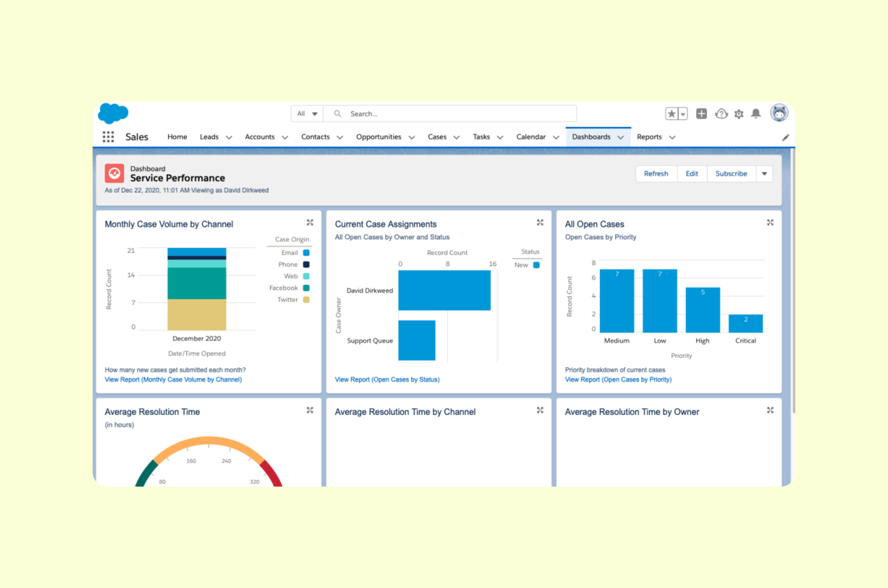The image size is (888, 588).
Task: Open Salesforce Setup gear icon
Action: click(x=738, y=114)
